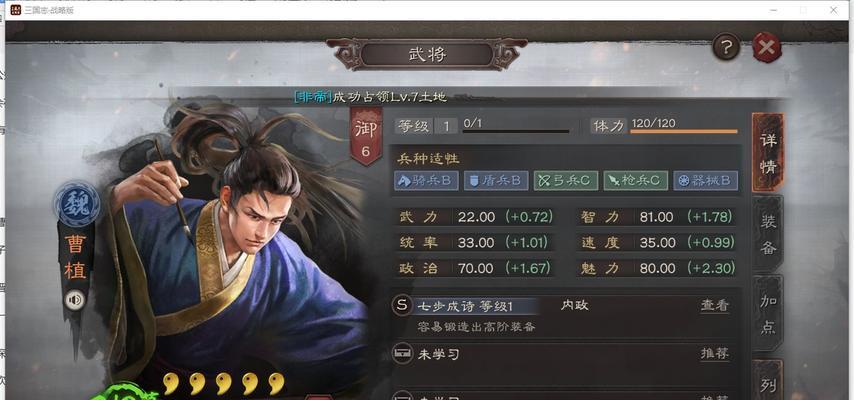Screen dimensions: 854x400
Task: Click the 体力 120/120 stamina bar
Action: tap(684, 131)
